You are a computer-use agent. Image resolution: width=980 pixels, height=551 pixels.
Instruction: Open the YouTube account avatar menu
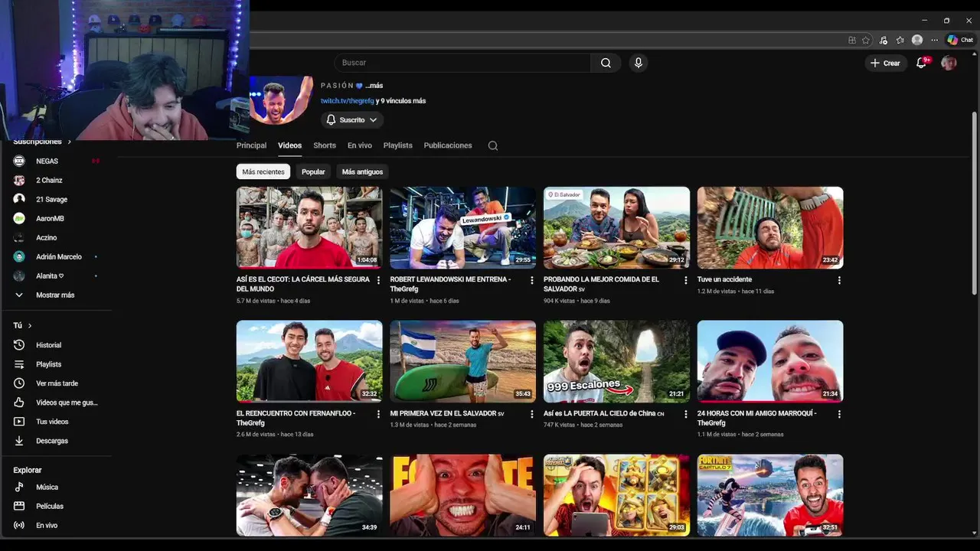coord(949,63)
